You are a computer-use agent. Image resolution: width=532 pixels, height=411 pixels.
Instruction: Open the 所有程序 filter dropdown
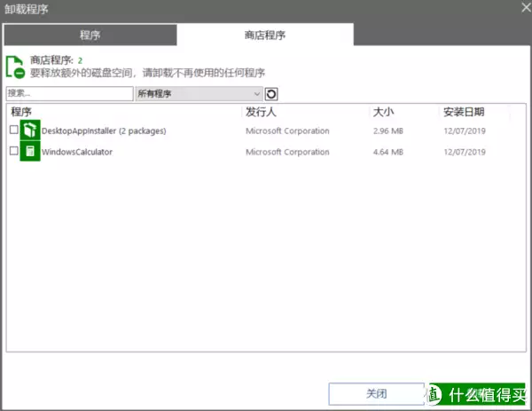point(199,94)
